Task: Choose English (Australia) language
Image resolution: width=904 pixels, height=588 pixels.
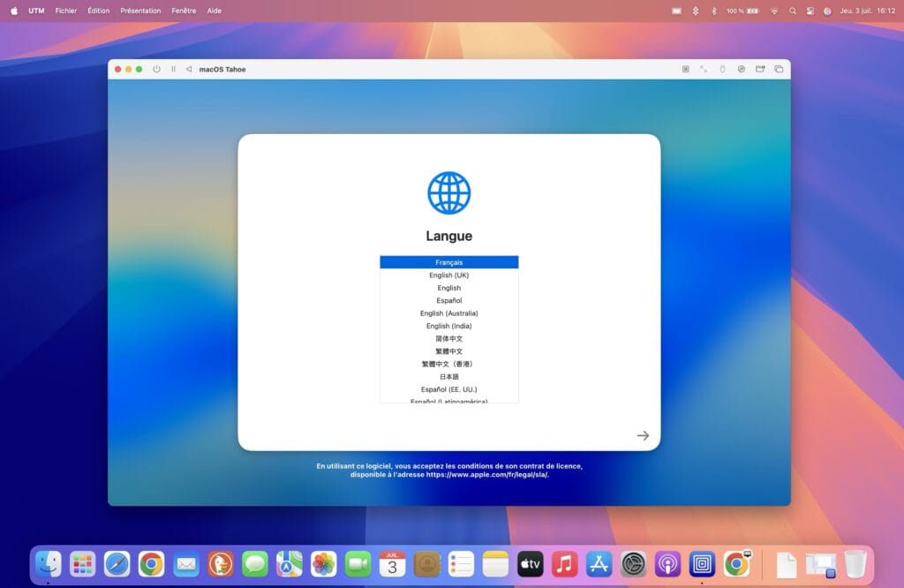Action: (449, 313)
